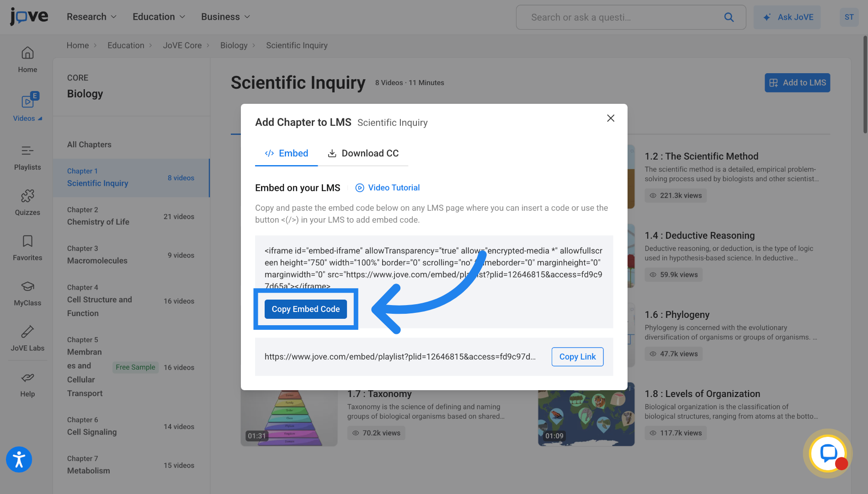868x494 pixels.
Task: Select the Embed tab
Action: pyautogui.click(x=287, y=153)
